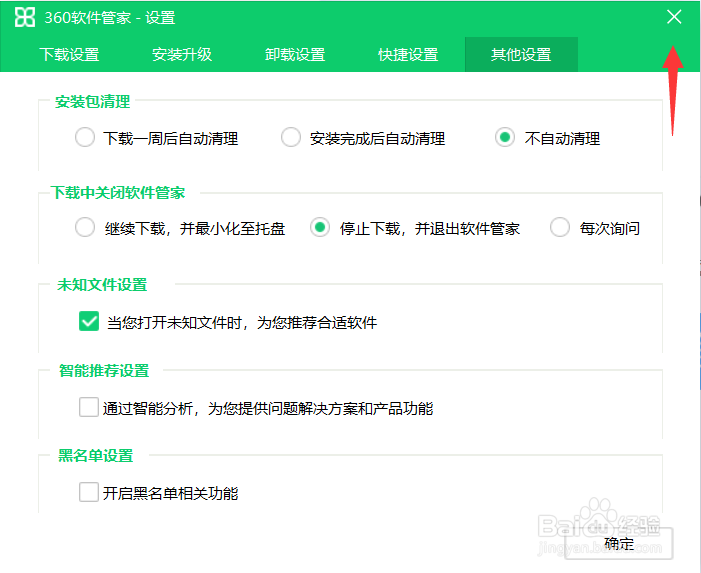Go to the 卸载设置 tab
Viewport: 701px width, 573px height.
295,55
